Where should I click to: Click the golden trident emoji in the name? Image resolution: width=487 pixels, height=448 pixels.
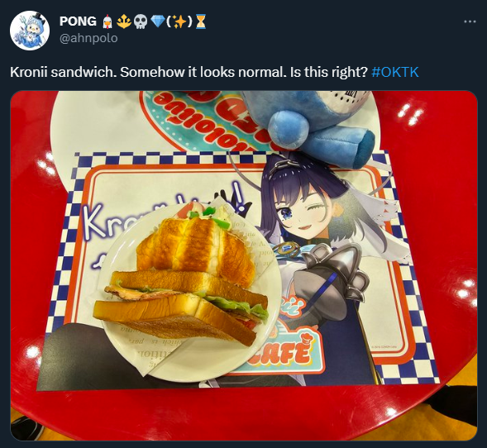pyautogui.click(x=124, y=21)
